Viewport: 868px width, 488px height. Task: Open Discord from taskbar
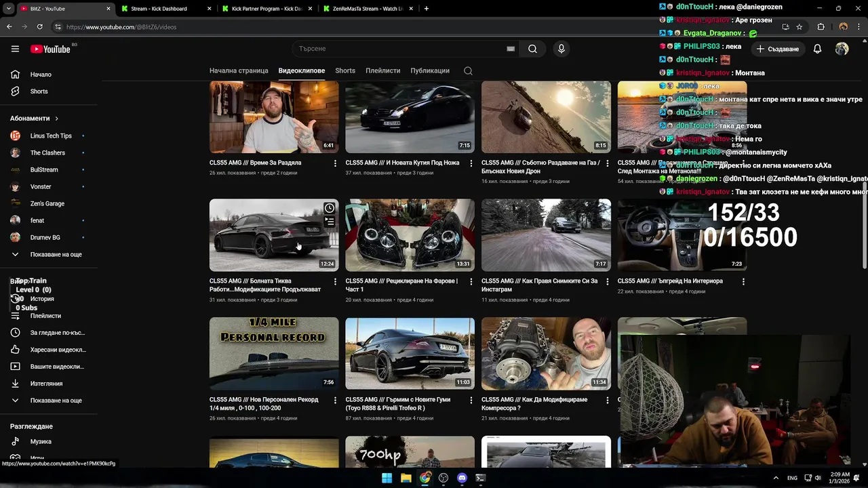[x=462, y=478]
